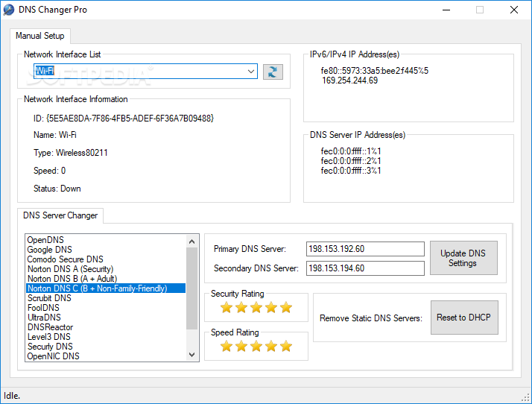Viewport: 532px width, 404px height.
Task: Click Speed: 0 text
Action: pyautogui.click(x=49, y=171)
